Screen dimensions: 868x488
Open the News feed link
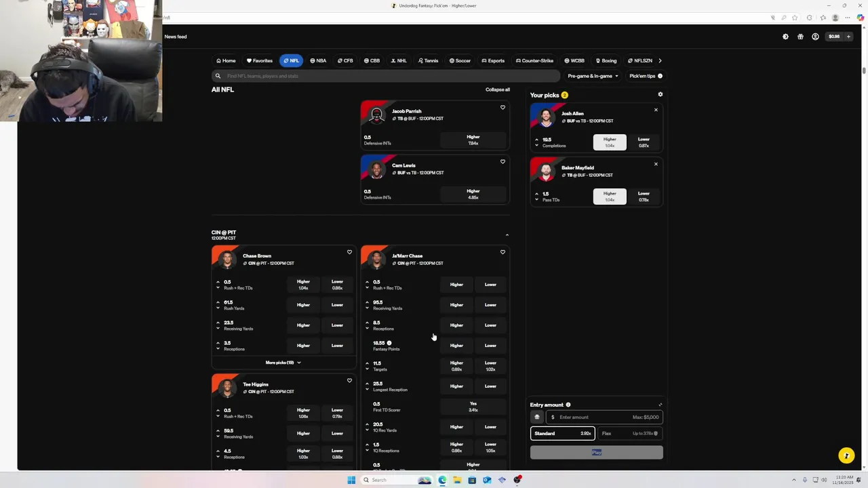(175, 37)
